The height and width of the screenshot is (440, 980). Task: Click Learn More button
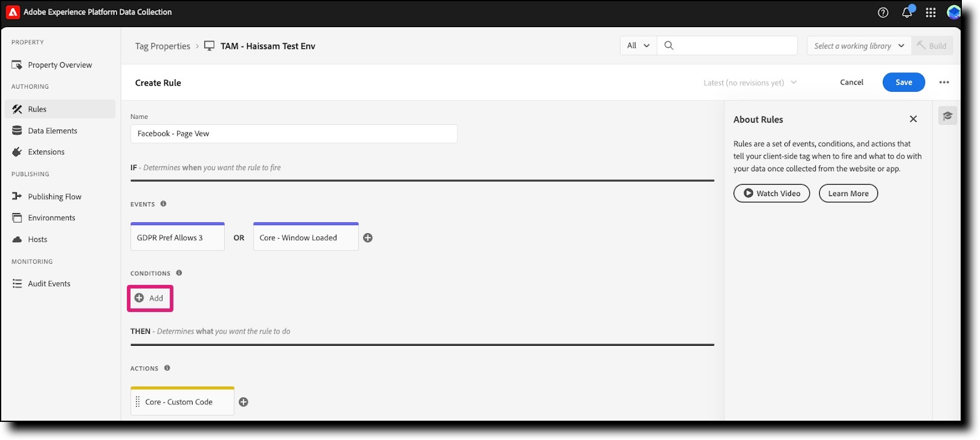[848, 193]
